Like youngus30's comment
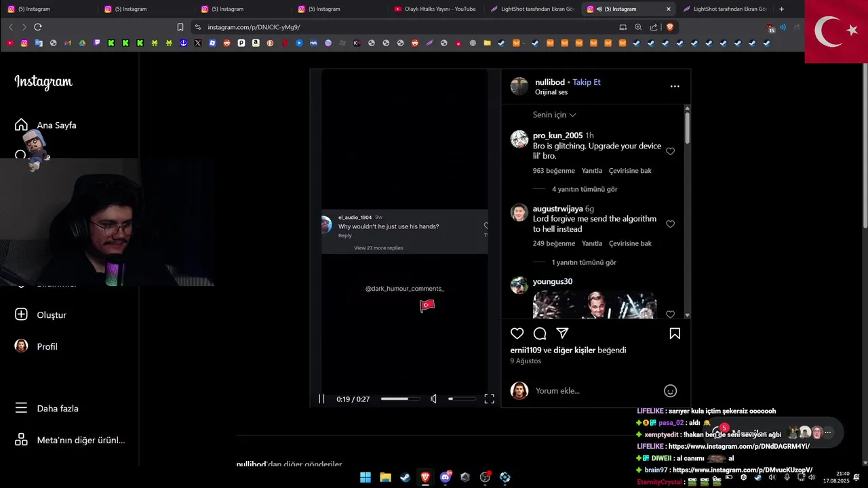Screen dimensions: 868x488 pyautogui.click(x=670, y=314)
